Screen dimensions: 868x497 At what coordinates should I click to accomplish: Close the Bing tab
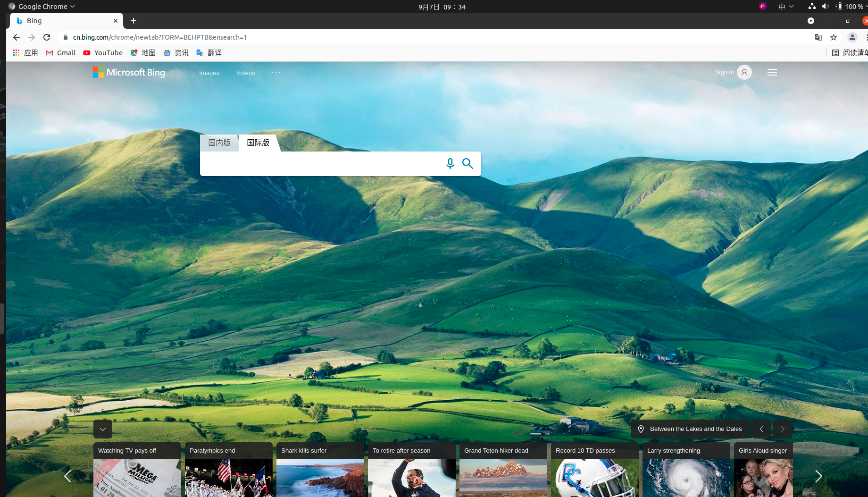[x=116, y=21]
